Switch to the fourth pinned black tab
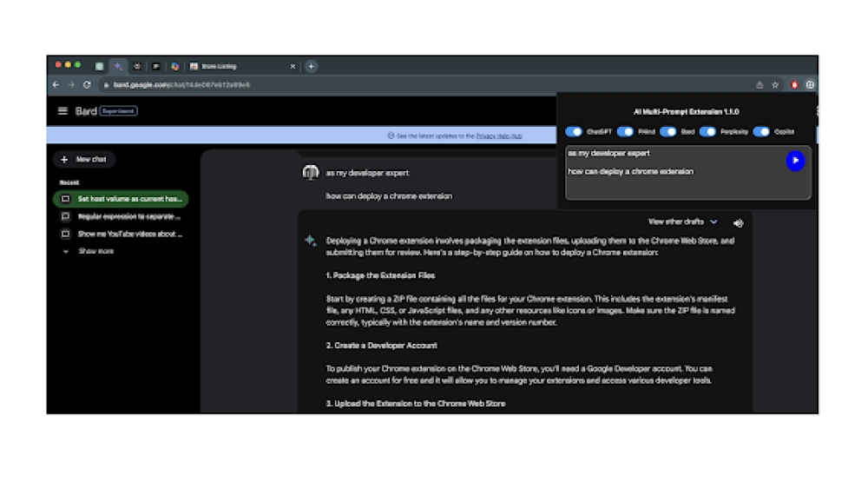The image size is (868, 489). pos(156,67)
